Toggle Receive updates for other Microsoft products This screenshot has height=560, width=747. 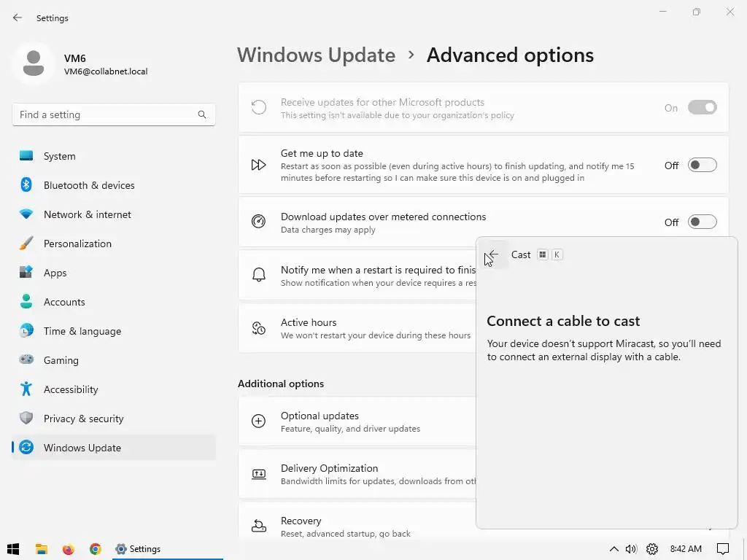703,108
